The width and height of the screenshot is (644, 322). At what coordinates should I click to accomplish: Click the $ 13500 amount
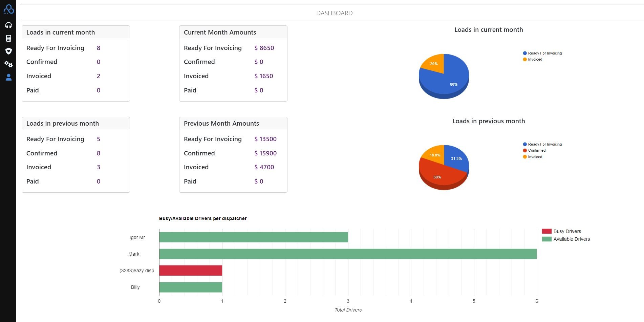pyautogui.click(x=265, y=139)
